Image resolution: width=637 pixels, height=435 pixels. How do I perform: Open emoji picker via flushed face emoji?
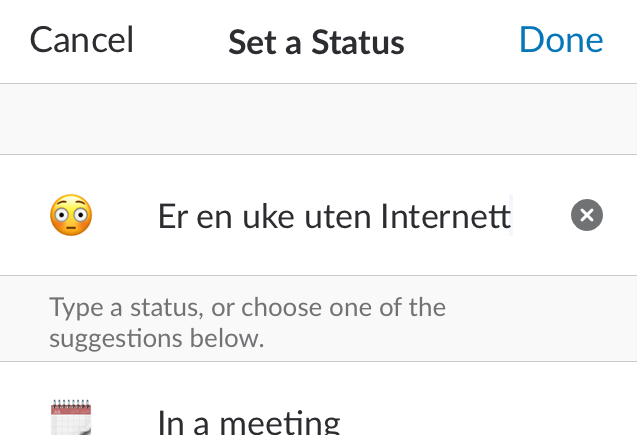[x=71, y=215]
